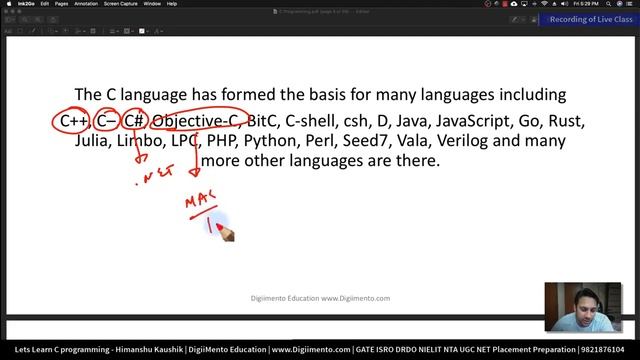Click the zoom in toolbar button
The height and width of the screenshot is (360, 640).
[x=38, y=20]
